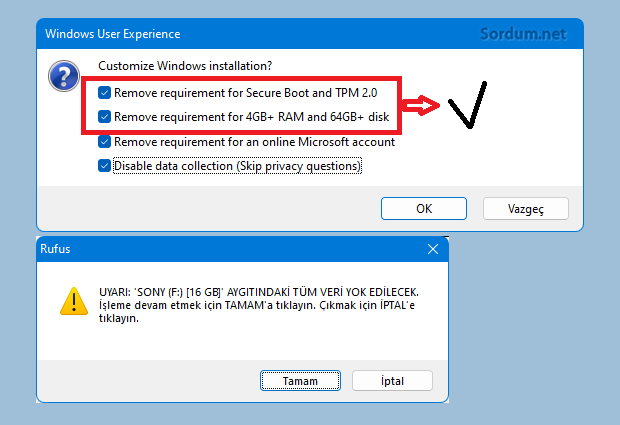Cancel with the Vazgeç button
Screen dimensions: 620x425
(x=525, y=208)
